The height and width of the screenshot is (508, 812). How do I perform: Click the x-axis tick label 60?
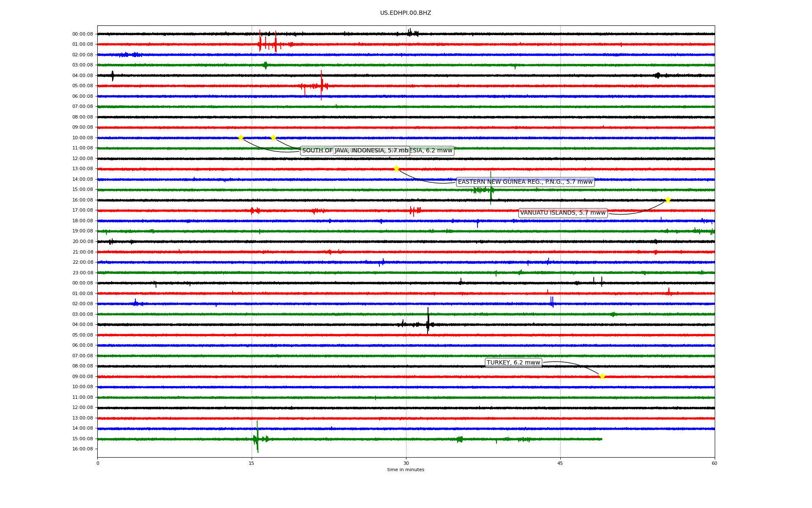tap(714, 463)
